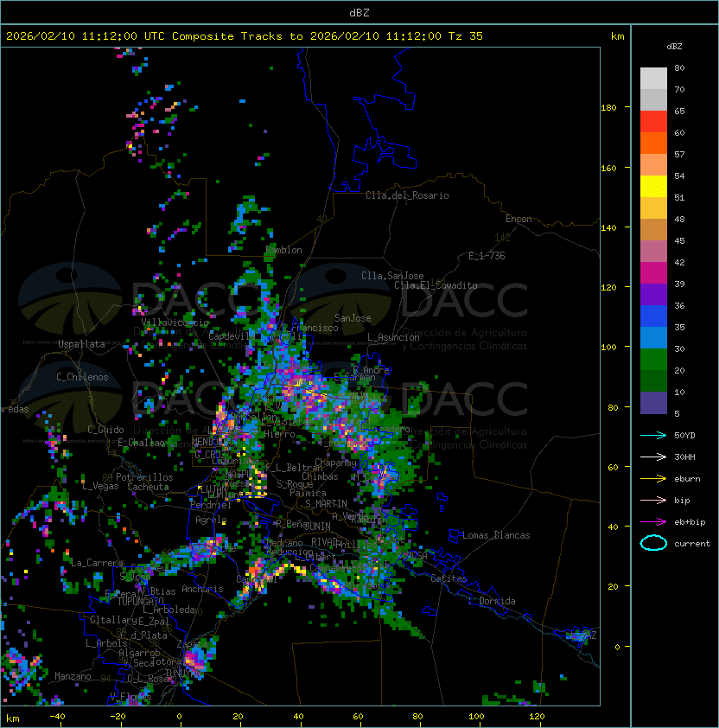
Task: Click the Perdriel place label
Action: coord(210,505)
